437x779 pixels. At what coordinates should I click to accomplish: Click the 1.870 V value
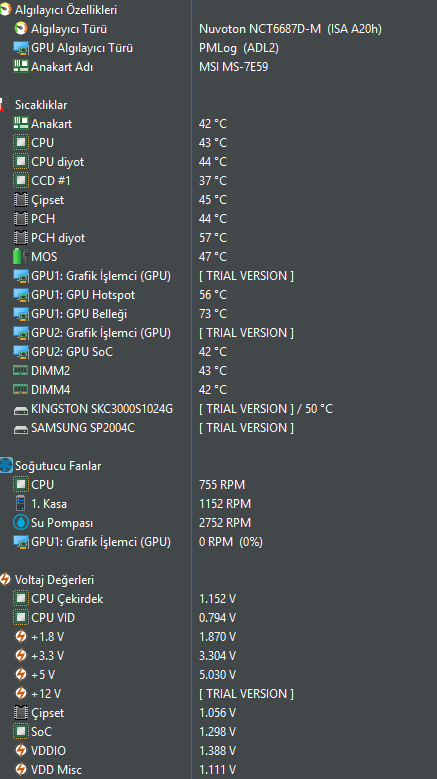pyautogui.click(x=218, y=637)
